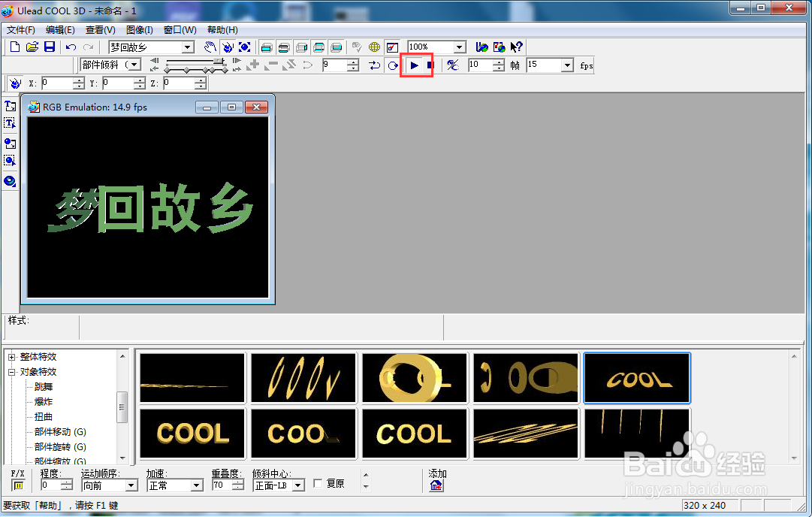Click the percent icon before frame count
This screenshot has height=517, width=812.
[x=453, y=65]
